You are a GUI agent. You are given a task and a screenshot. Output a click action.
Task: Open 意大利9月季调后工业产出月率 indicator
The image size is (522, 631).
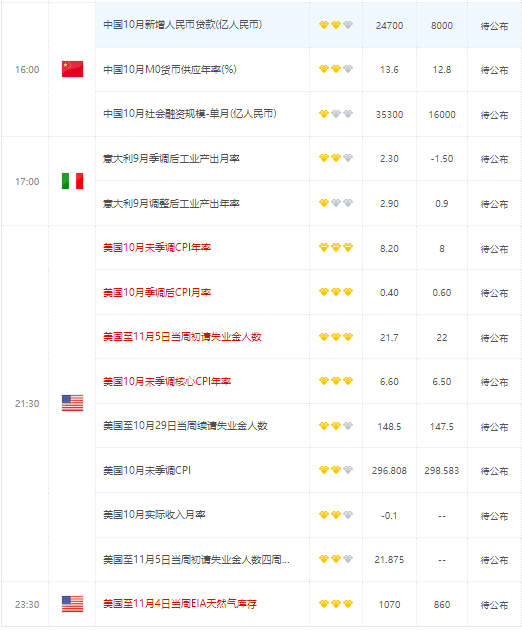(x=171, y=159)
